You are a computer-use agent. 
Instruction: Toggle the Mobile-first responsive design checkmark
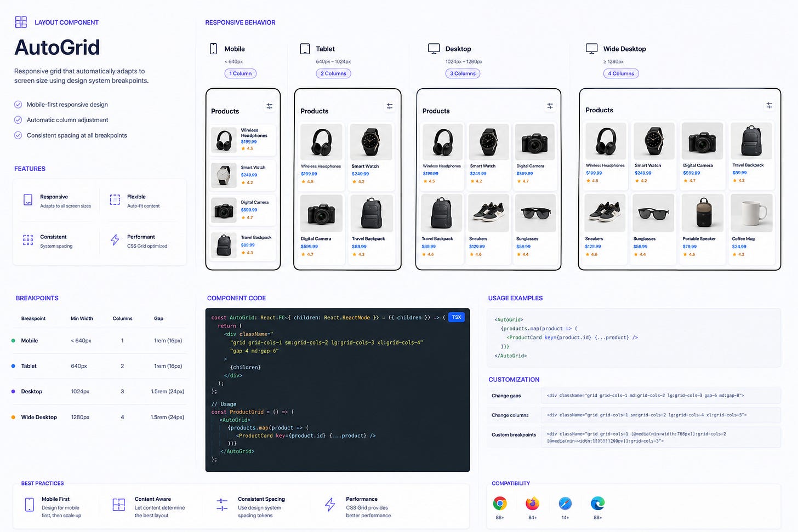[x=18, y=104]
